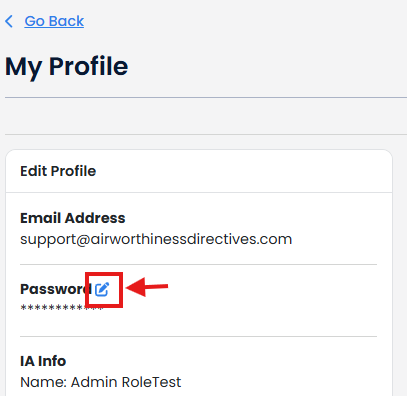Click the empty band between top dividers
Viewport: 407px width, 396px height.
206,116
